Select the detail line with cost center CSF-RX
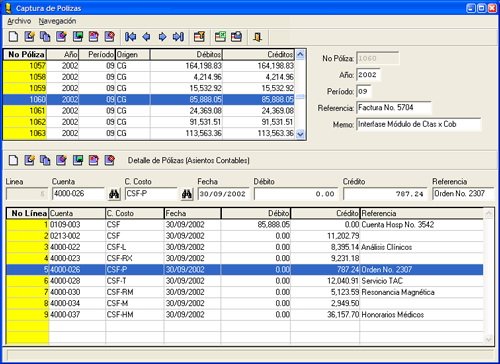 (245, 258)
